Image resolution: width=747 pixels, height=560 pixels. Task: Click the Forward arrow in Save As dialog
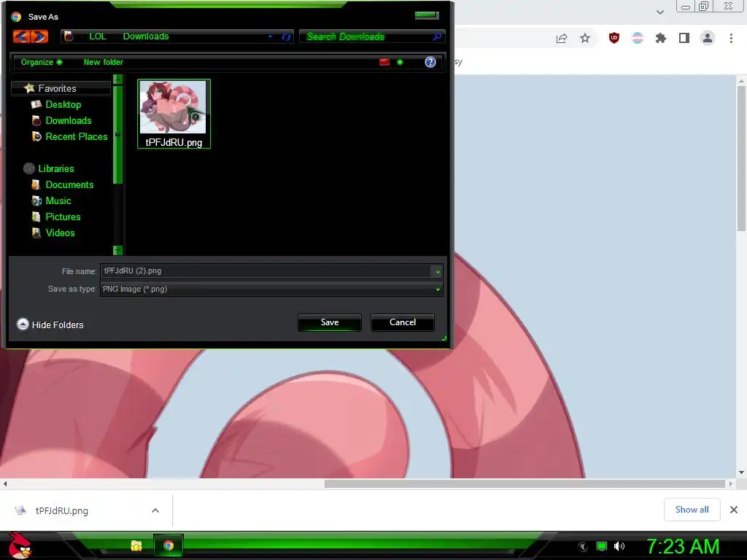pos(39,36)
